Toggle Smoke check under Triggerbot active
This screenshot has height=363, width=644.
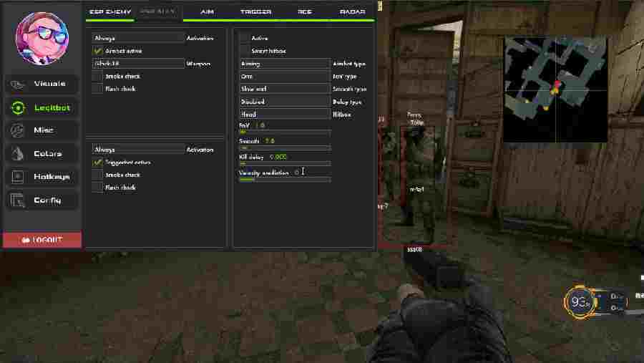click(x=97, y=175)
